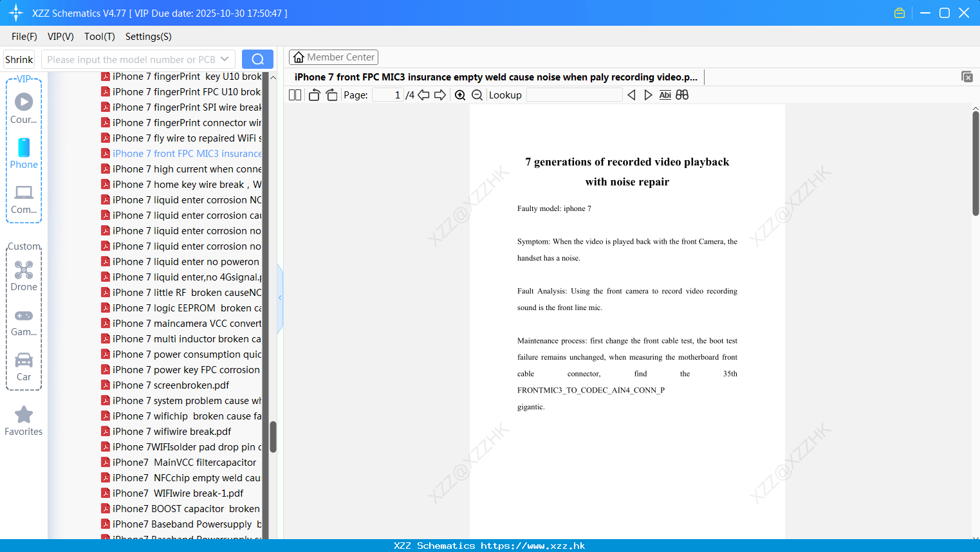Open iPhone 7 fingerPrint SPI wire file
The image size is (980, 552).
(x=181, y=107)
